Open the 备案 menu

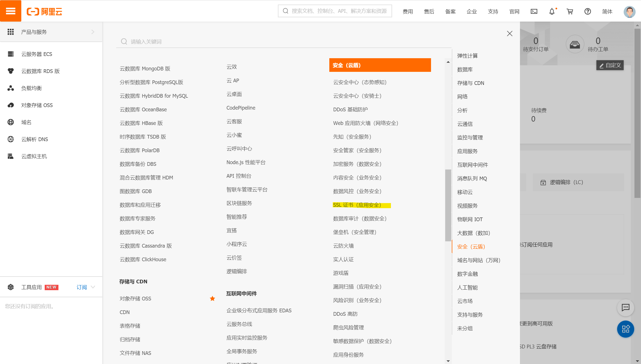[450, 11]
